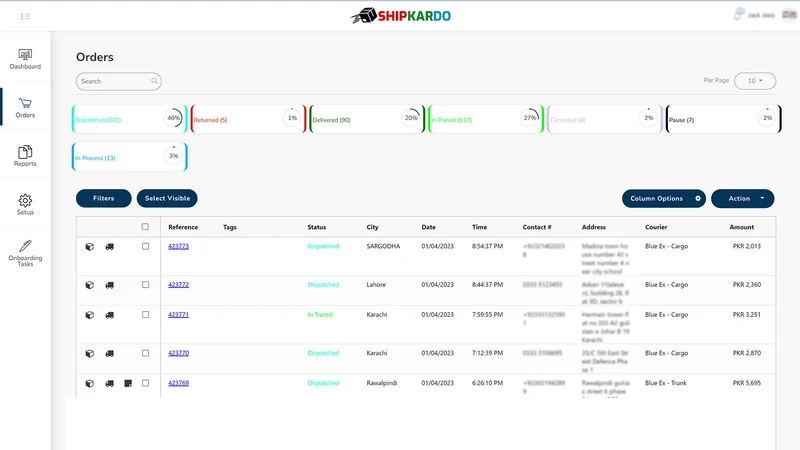Click the Blue Ex - Trunk courier cell
The height and width of the screenshot is (450, 800).
click(666, 383)
